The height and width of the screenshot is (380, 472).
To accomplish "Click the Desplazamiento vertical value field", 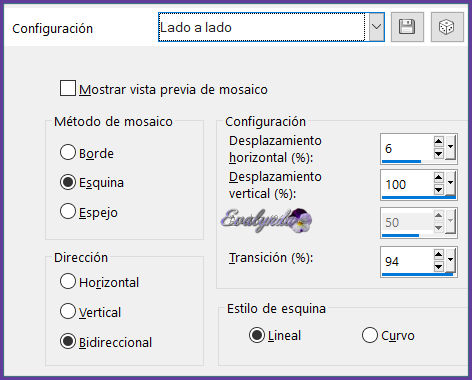I will (x=407, y=183).
